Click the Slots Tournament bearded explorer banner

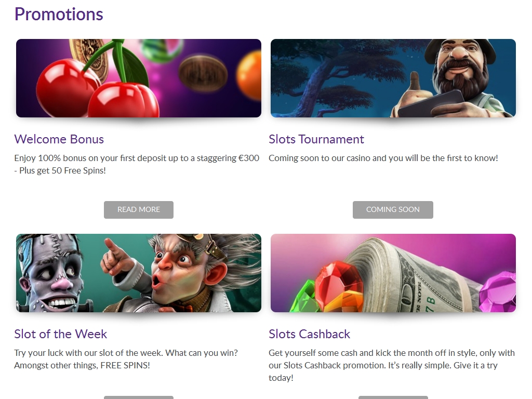point(393,78)
